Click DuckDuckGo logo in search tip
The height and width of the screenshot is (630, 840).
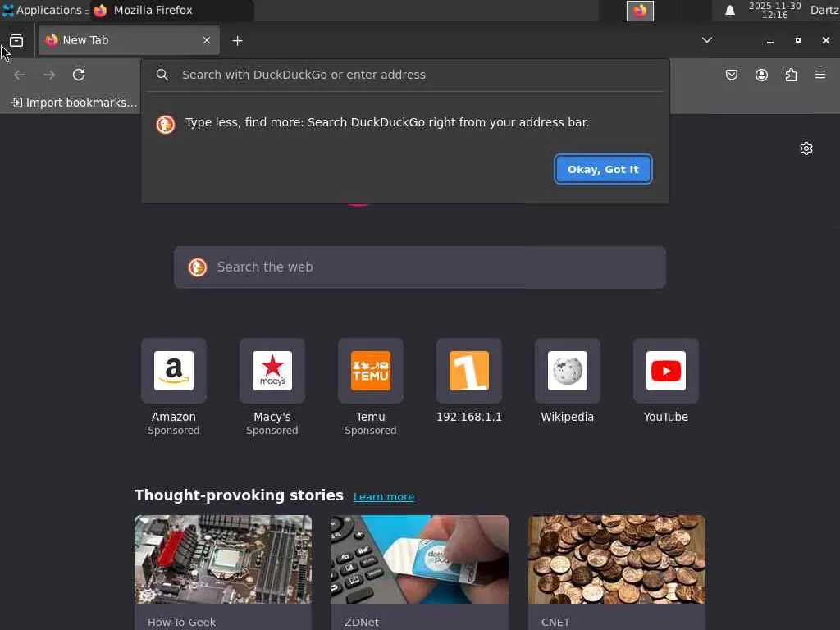(x=166, y=125)
